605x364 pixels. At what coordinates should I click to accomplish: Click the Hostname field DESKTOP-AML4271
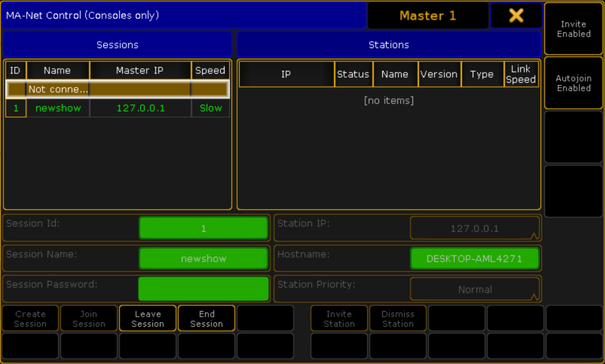pos(474,259)
